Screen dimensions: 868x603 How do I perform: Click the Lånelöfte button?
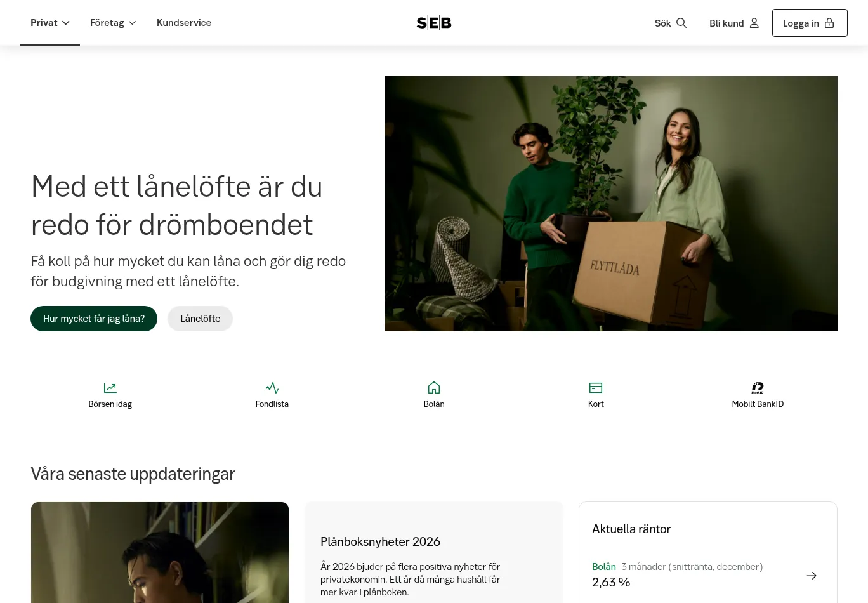201,319
